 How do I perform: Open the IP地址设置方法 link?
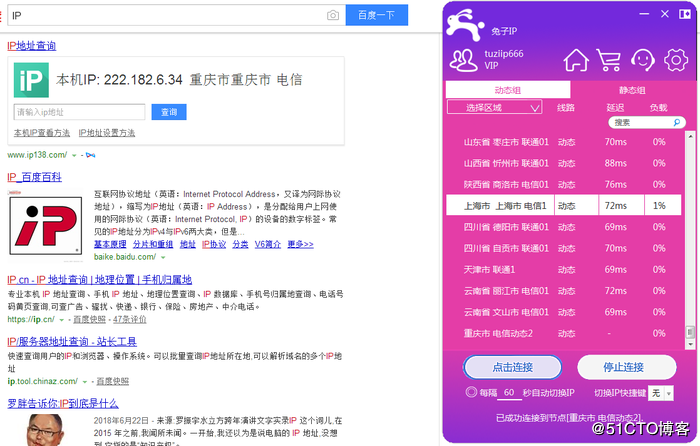click(x=107, y=133)
